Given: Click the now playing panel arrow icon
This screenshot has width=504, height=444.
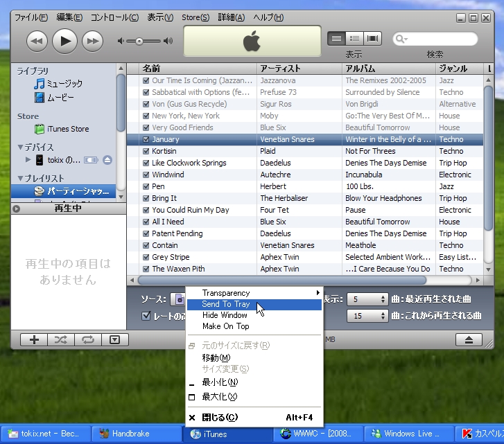Looking at the screenshot, I should (17, 209).
